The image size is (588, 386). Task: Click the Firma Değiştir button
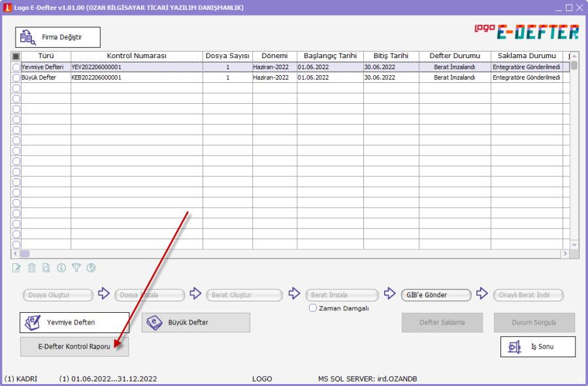point(58,37)
